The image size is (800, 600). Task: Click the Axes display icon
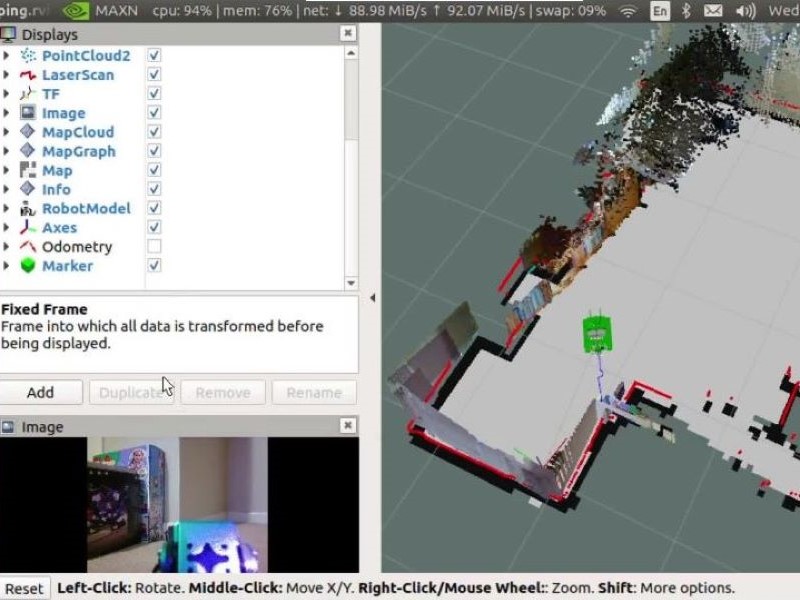pyautogui.click(x=28, y=228)
